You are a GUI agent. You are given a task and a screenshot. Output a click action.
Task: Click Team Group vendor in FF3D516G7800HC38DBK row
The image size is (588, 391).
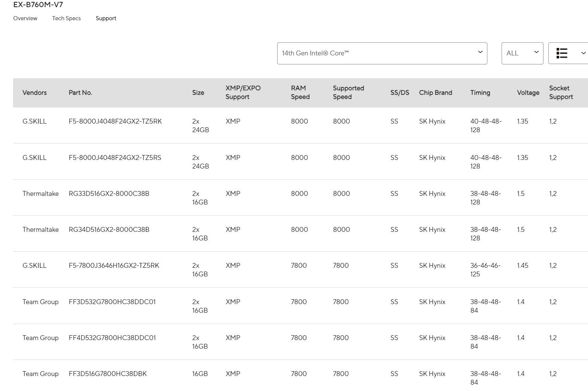pyautogui.click(x=40, y=374)
